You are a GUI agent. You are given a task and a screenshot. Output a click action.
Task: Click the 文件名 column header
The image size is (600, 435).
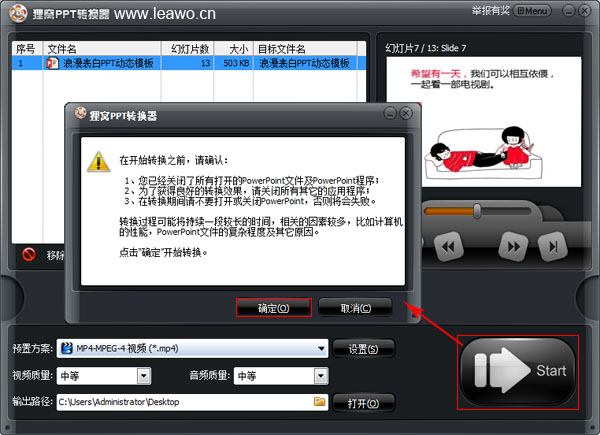102,49
